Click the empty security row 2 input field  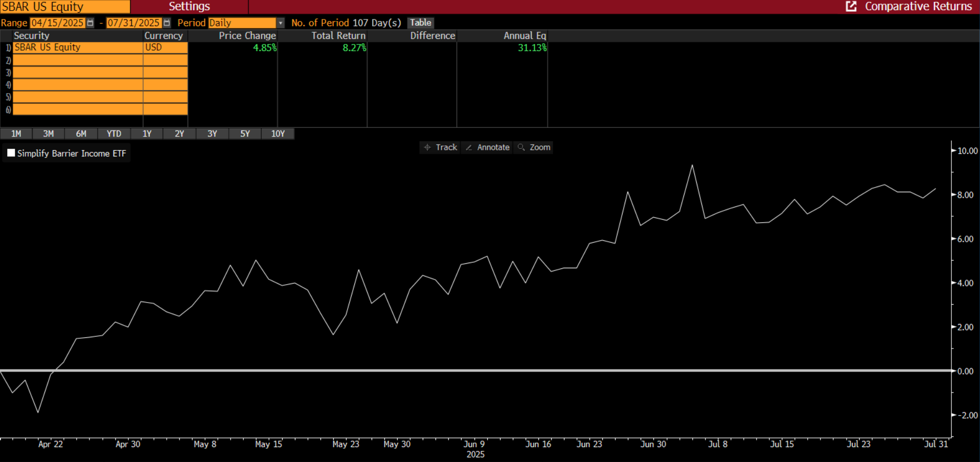point(77,60)
